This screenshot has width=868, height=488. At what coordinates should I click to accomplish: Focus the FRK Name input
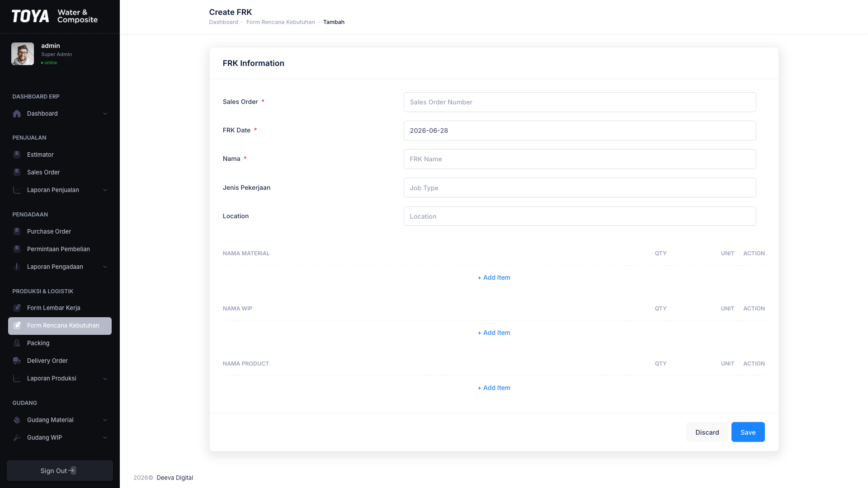tap(580, 159)
